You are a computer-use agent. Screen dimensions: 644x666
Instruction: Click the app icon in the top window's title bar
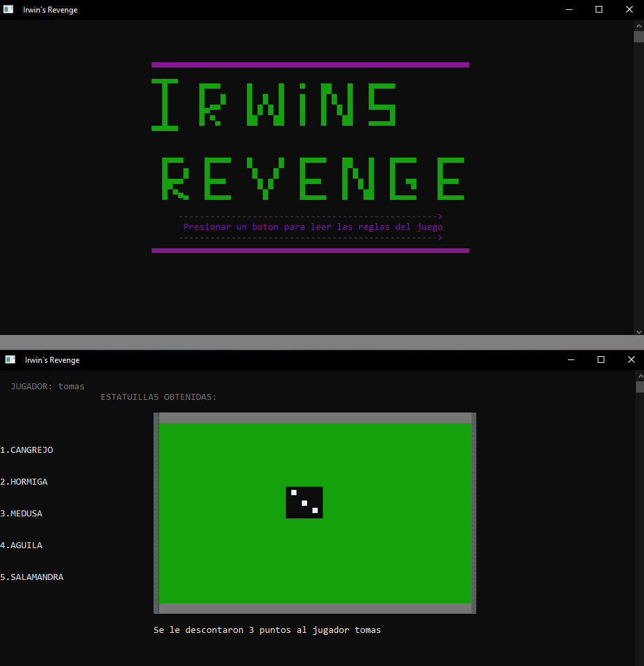9,9
